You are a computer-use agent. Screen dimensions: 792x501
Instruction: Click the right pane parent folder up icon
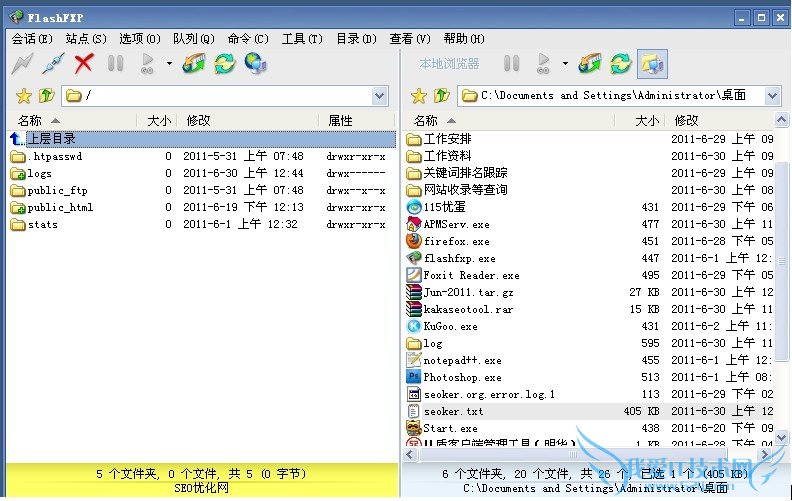(x=442, y=95)
